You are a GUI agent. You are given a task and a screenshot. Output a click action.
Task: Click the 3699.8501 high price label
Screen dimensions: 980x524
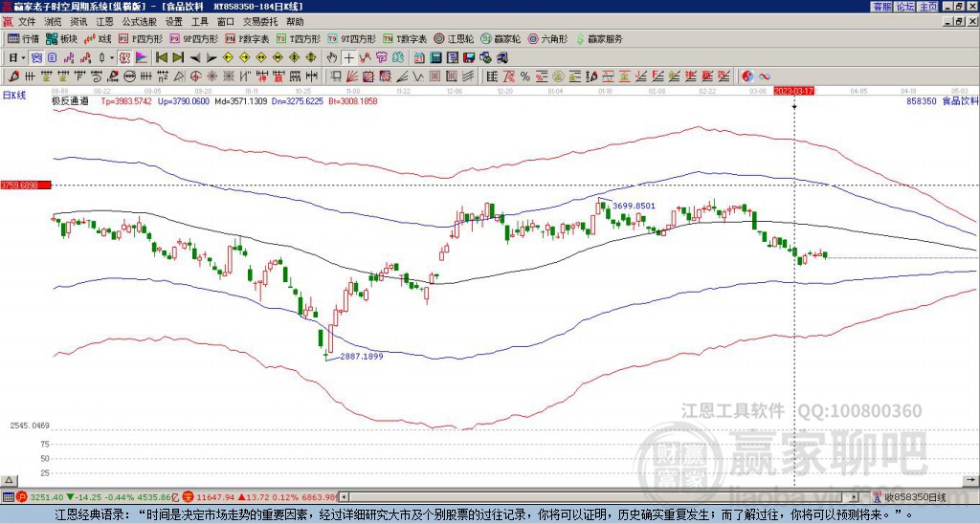point(634,206)
